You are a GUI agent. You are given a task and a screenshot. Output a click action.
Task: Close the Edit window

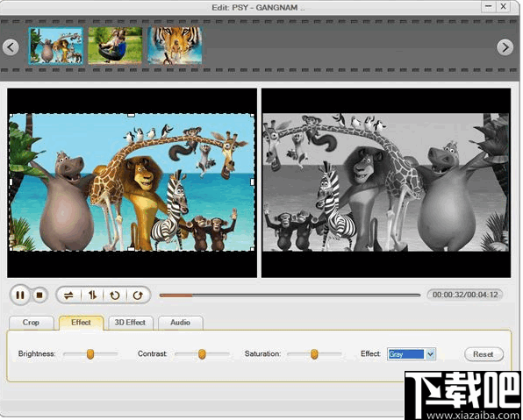coord(504,7)
